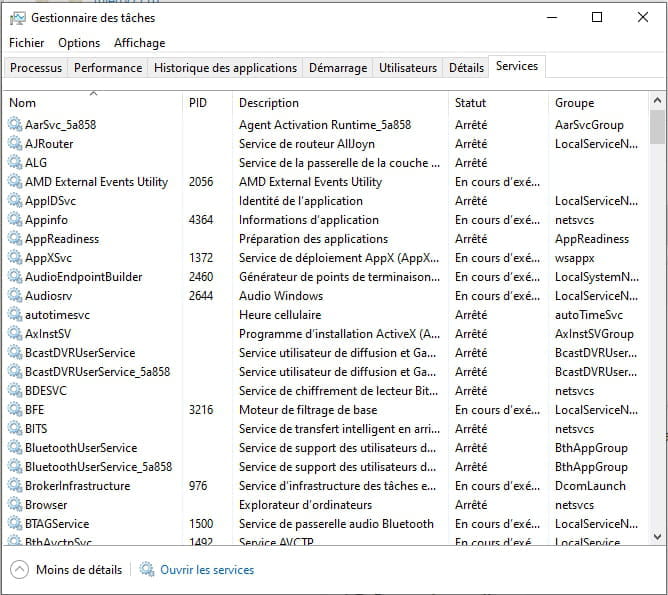
Task: Sort by Description column header
Action: click(x=340, y=103)
